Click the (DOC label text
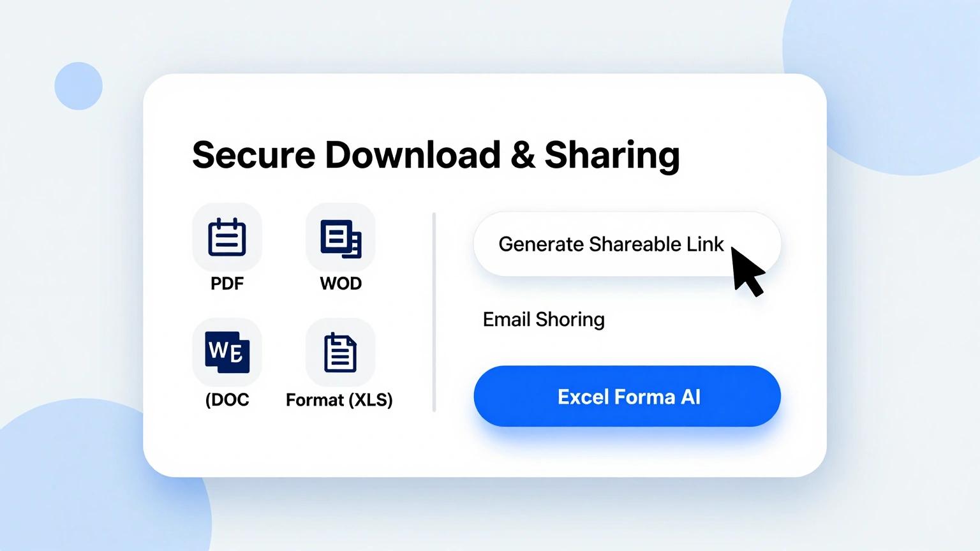 tap(227, 400)
